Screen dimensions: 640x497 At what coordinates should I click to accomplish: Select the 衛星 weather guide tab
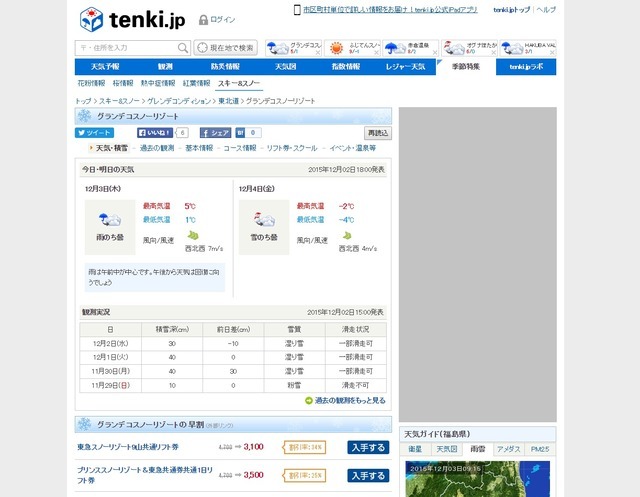coord(415,449)
